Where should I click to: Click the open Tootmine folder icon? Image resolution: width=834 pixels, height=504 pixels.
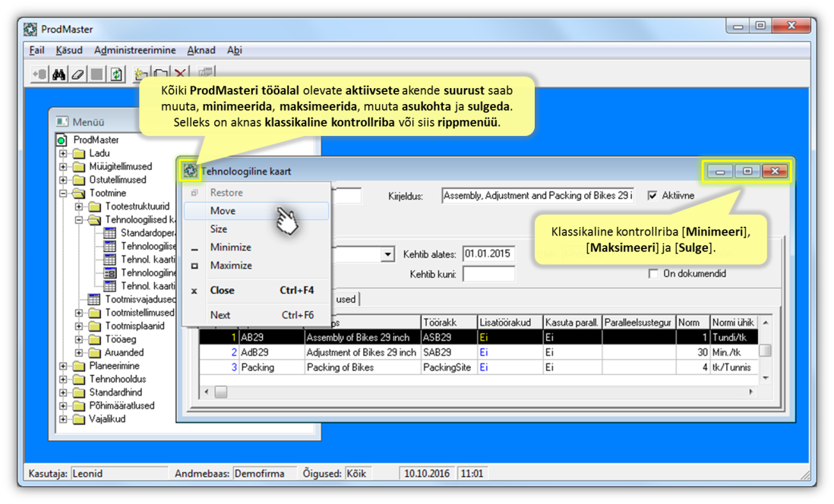click(79, 193)
